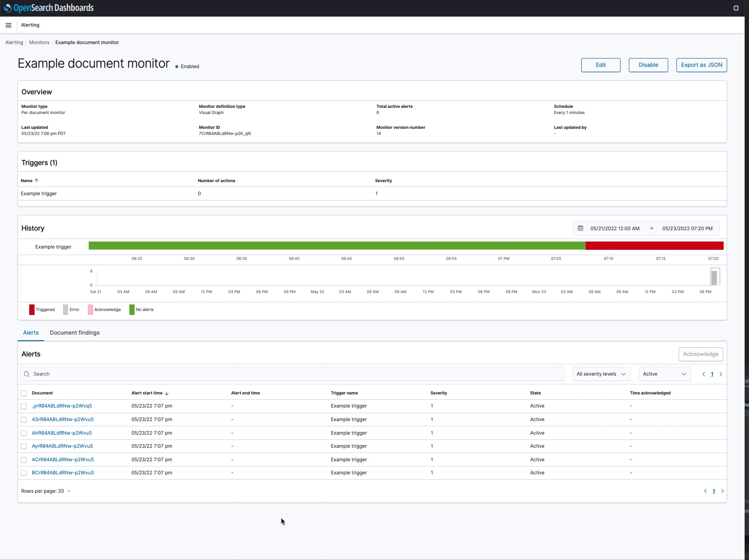Check the AyrR84ABLdRNw-p2WvuS alert row

(x=24, y=446)
